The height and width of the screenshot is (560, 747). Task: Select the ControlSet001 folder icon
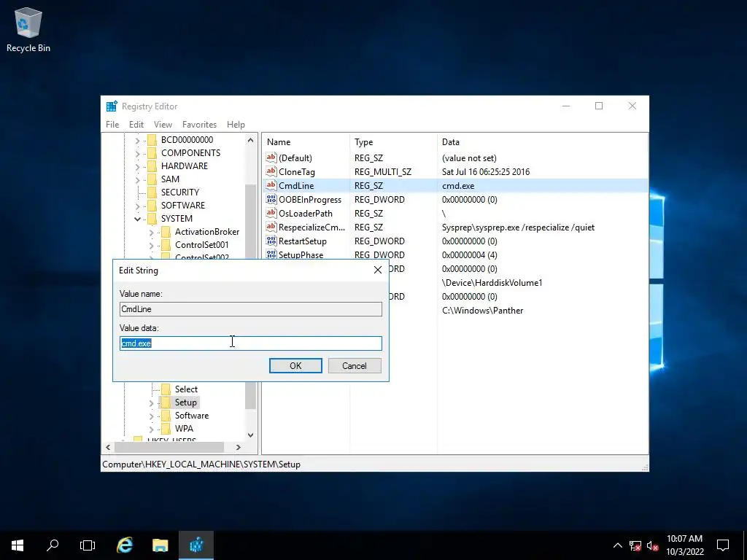pos(166,245)
